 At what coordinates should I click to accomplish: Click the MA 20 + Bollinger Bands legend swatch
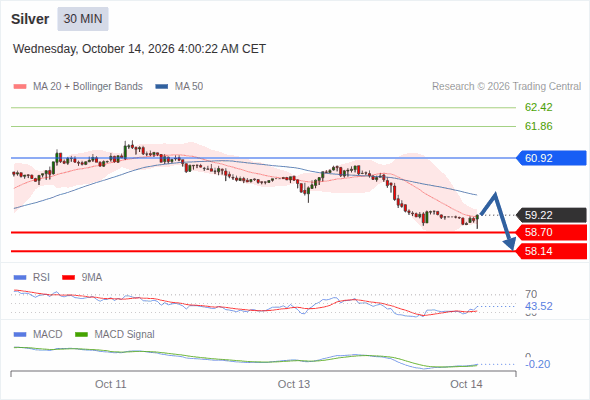20,87
